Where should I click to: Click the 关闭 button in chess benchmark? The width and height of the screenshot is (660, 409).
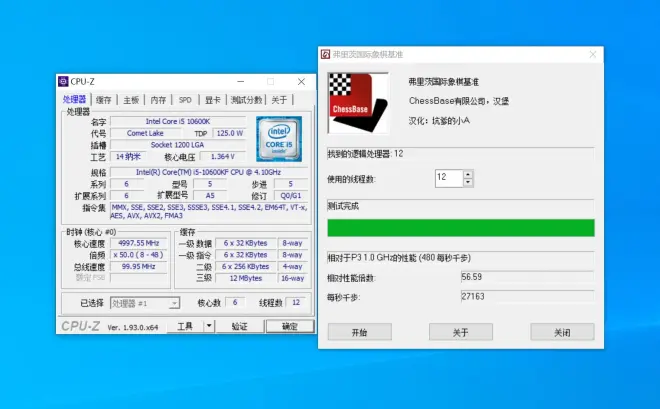pos(562,332)
